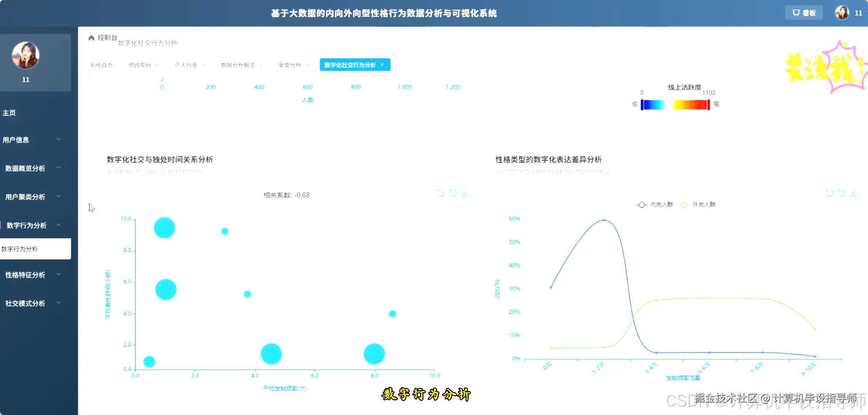
Task: Switch to the 聚类分析 tab
Action: [290, 65]
